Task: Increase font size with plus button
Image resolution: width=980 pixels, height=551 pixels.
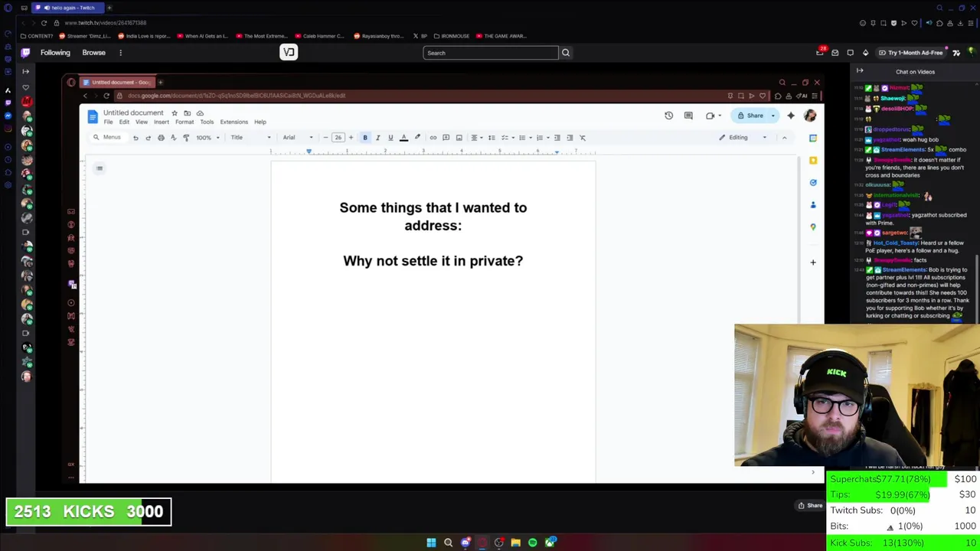Action: pyautogui.click(x=351, y=138)
